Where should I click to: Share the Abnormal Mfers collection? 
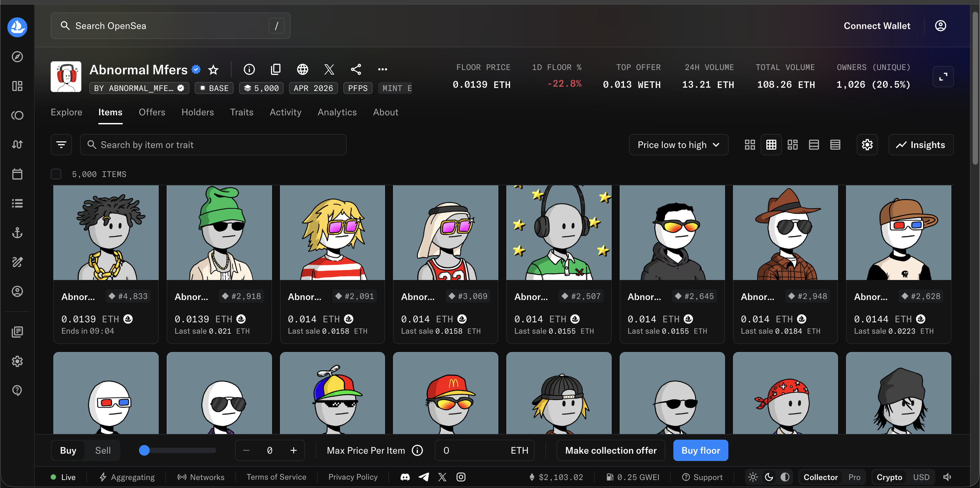coord(356,69)
